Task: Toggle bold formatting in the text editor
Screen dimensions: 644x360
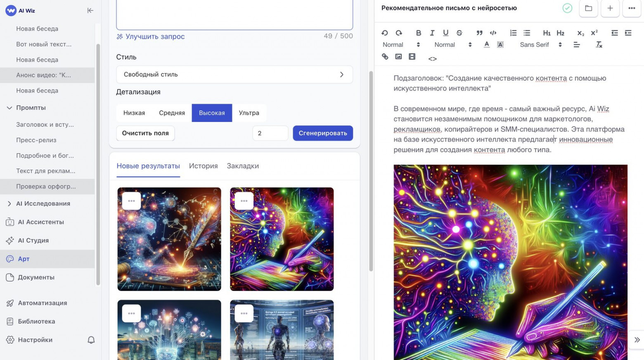Action: [x=419, y=33]
